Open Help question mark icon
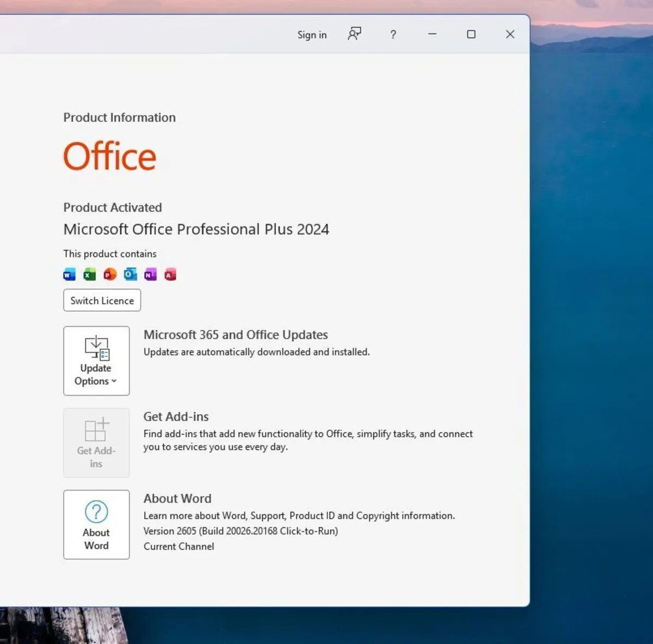The height and width of the screenshot is (644, 653). [x=393, y=34]
